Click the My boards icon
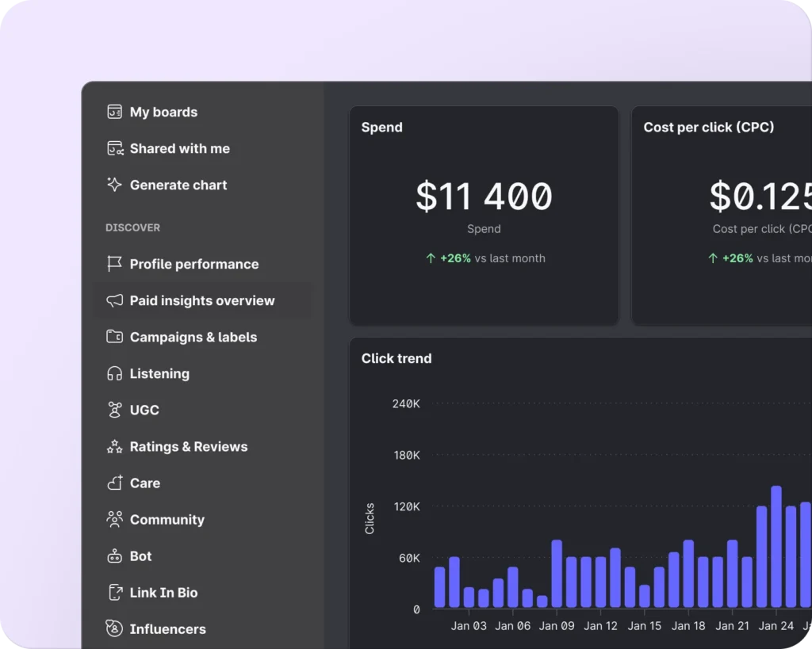The height and width of the screenshot is (649, 812). coord(114,112)
